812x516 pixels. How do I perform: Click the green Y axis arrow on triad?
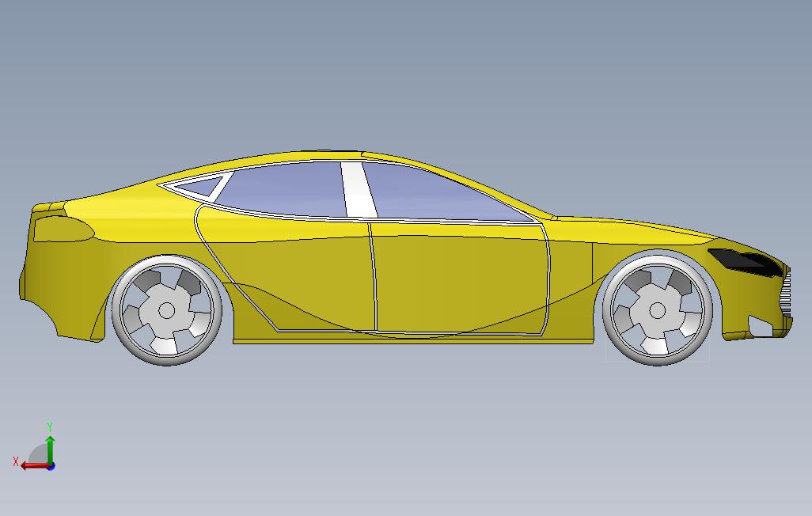point(50,450)
